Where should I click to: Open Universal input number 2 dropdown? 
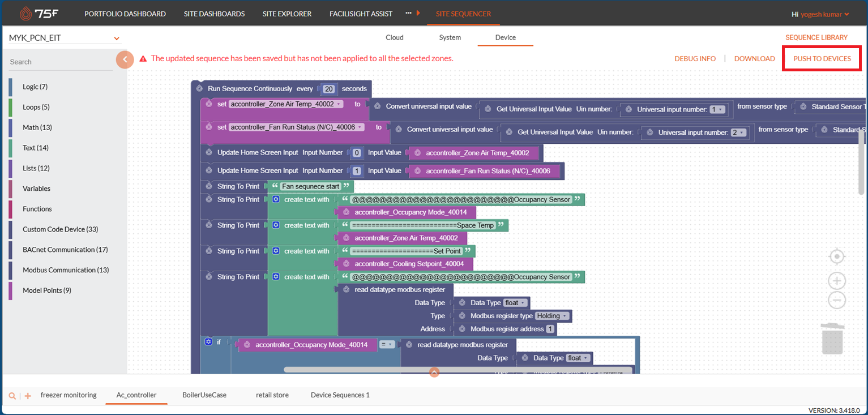[738, 132]
